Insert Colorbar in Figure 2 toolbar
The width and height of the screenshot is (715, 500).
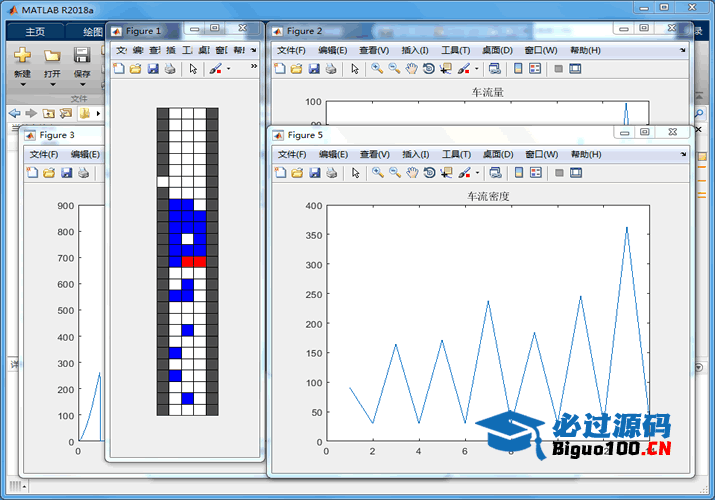pos(518,69)
